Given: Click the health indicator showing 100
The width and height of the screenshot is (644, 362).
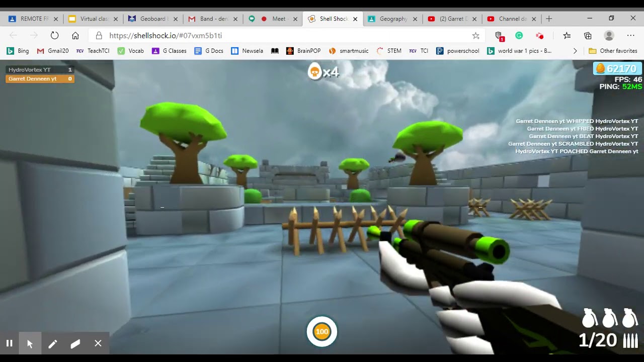Looking at the screenshot, I should 322,331.
